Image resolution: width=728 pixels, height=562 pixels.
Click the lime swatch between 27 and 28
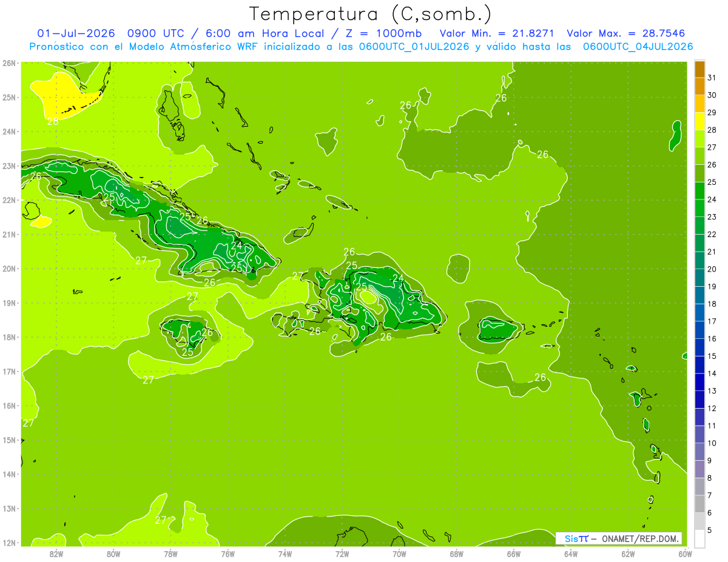[699, 139]
